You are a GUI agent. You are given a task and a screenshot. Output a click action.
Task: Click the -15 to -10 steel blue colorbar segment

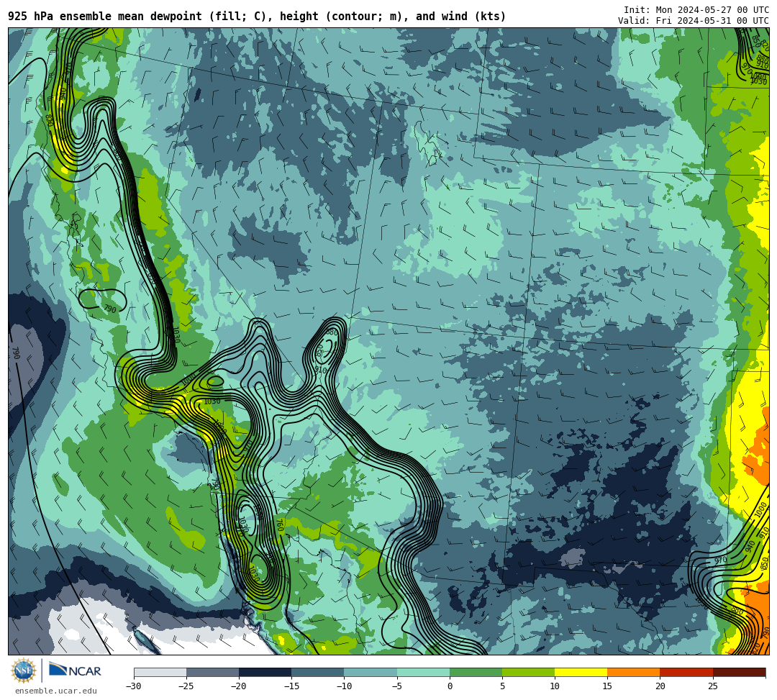click(318, 672)
